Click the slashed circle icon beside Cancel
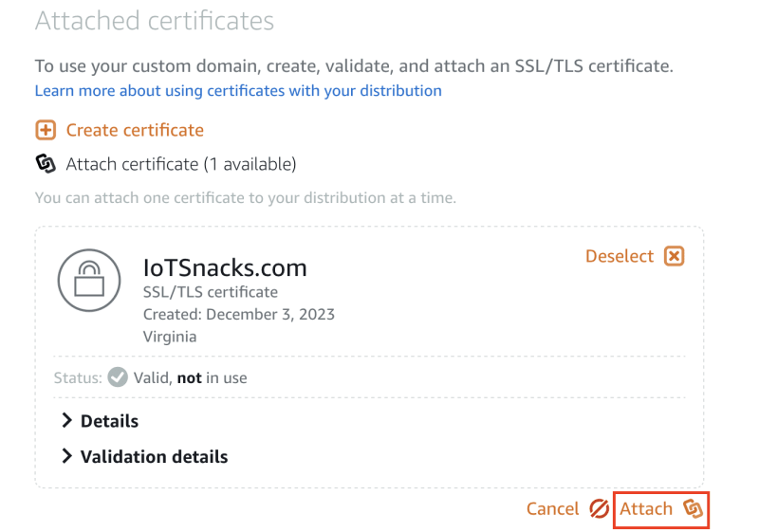Screen dimensions: 759x532 coord(599,509)
